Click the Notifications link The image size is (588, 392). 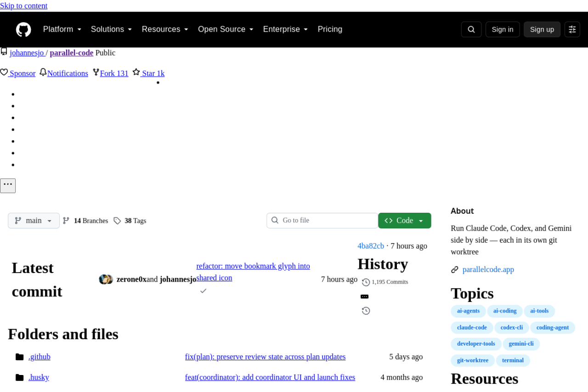(68, 73)
